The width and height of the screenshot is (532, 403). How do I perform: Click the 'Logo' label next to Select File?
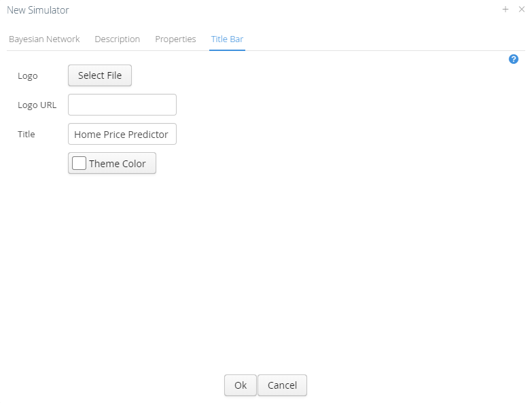click(27, 75)
